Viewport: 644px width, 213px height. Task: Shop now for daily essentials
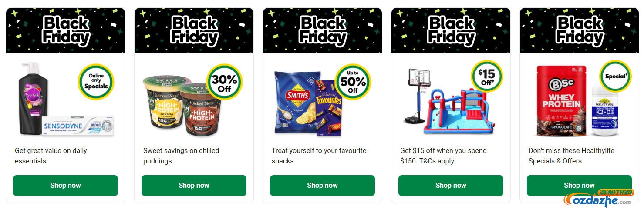coord(65,185)
